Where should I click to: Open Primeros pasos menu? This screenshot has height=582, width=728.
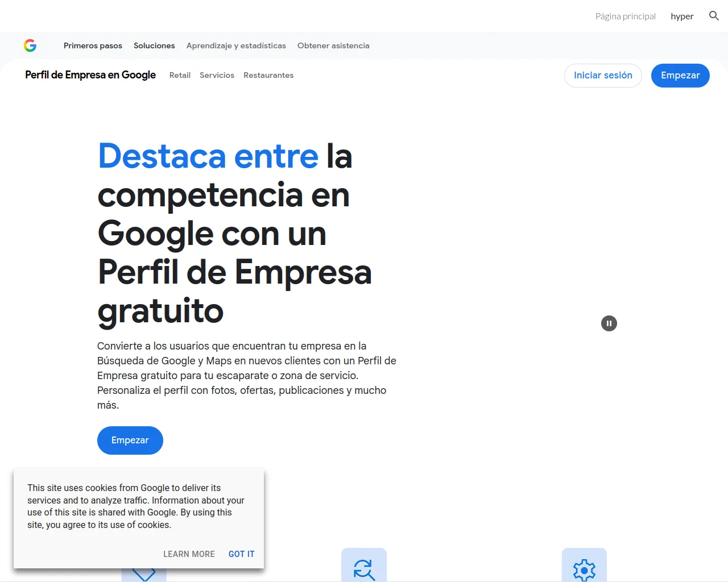pyautogui.click(x=93, y=45)
